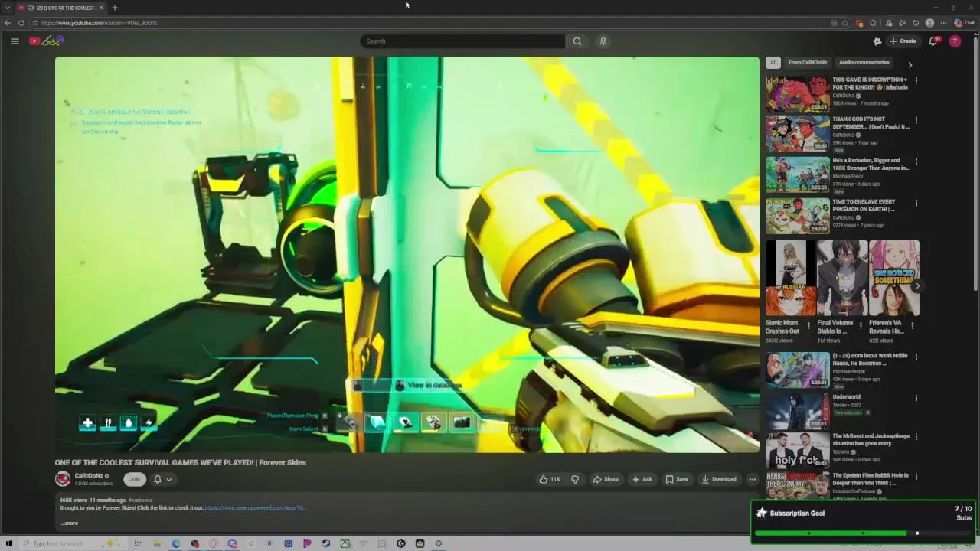
Task: Download the video
Action: point(719,479)
